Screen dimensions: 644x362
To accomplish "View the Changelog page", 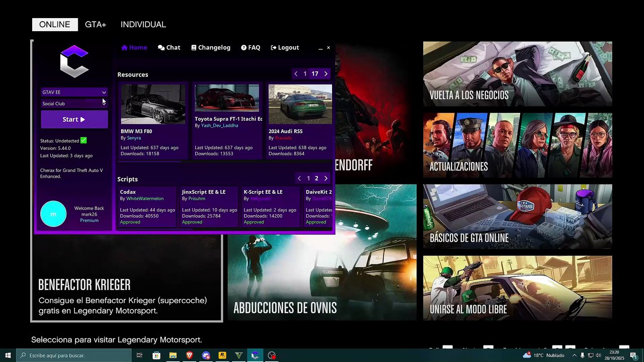I will click(211, 47).
